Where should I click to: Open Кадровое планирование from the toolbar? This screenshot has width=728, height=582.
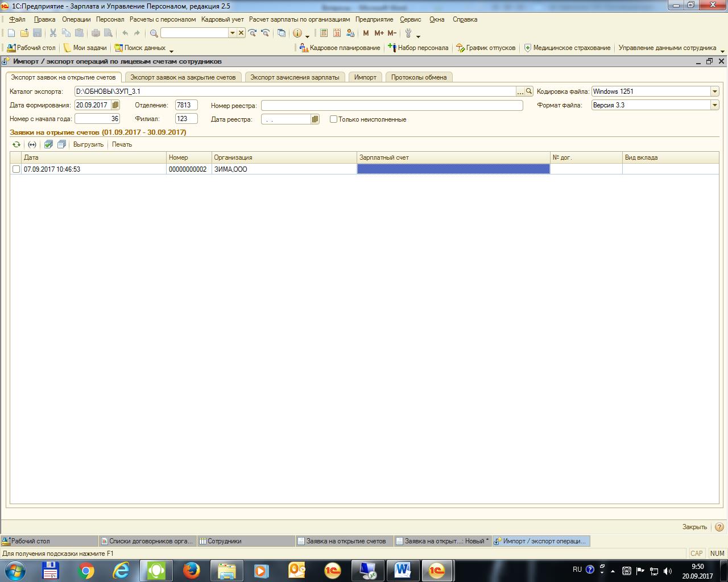pos(340,48)
